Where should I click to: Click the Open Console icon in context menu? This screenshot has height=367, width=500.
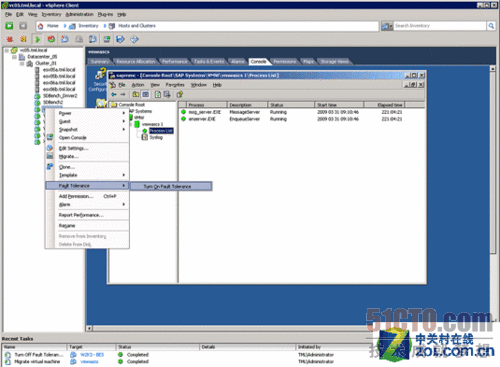click(50, 137)
